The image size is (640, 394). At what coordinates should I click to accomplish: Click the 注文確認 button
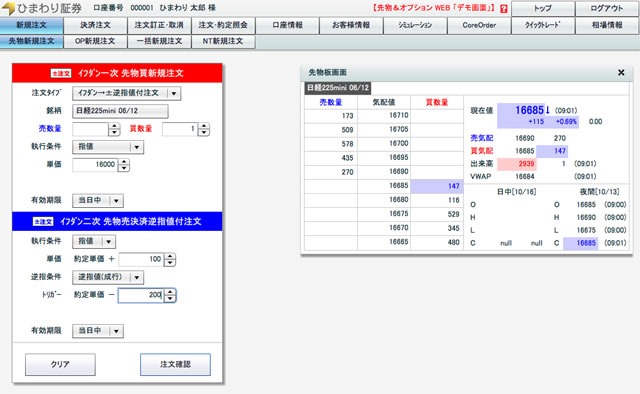pos(176,364)
